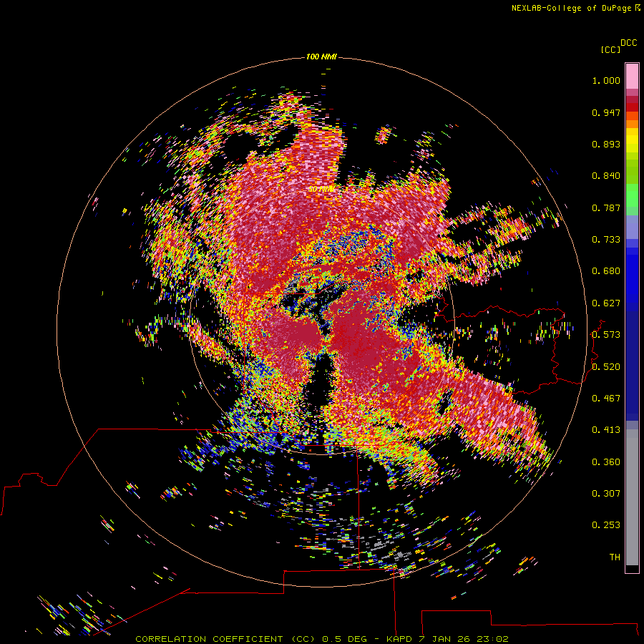
Task: Select the 0.627 scale value
Action: click(606, 303)
